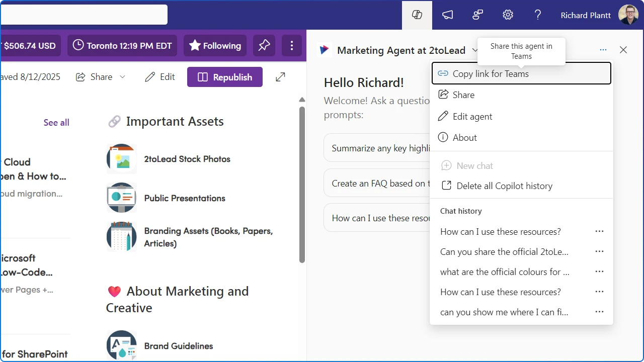Open 'can you show me where I can fi...' chat
Image resolution: width=644 pixels, height=362 pixels.
pos(504,312)
